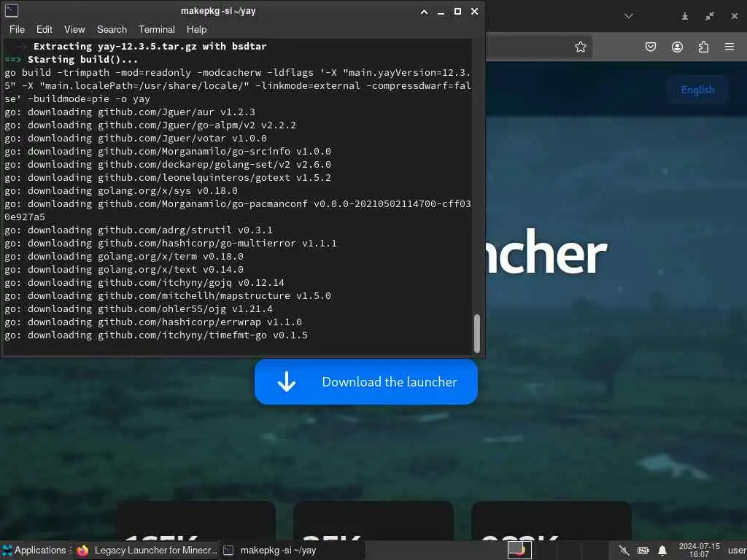Open the terminal Help menu
Viewport: 747px width, 560px height.
tap(196, 29)
